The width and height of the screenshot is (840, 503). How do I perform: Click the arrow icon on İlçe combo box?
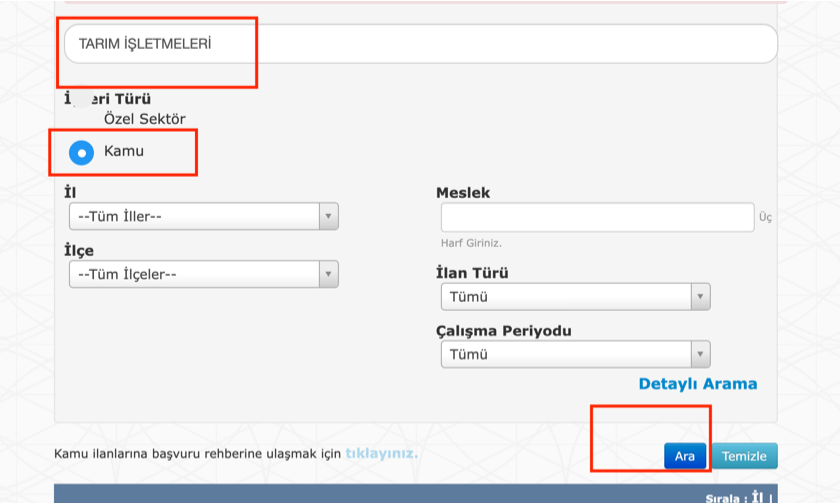coord(328,274)
